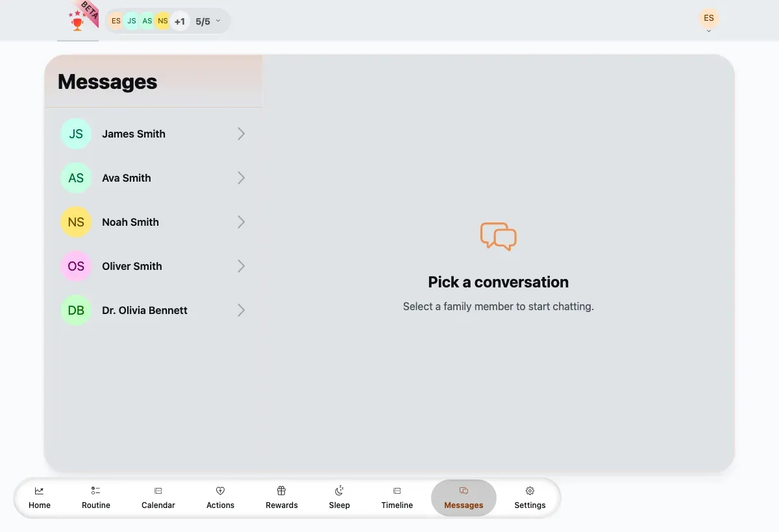Screen dimensions: 779x532
Task: Open the Sleep tab
Action: tap(340, 498)
